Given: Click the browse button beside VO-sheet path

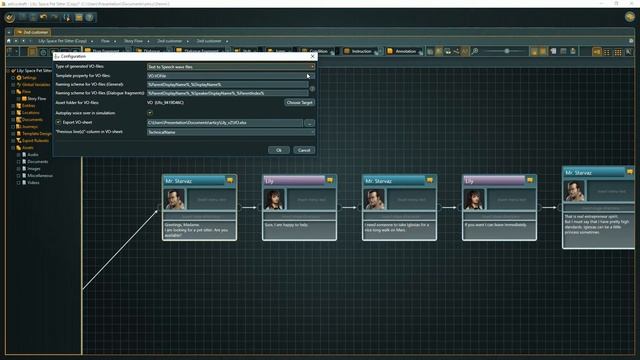Looking at the screenshot, I should (x=309, y=123).
